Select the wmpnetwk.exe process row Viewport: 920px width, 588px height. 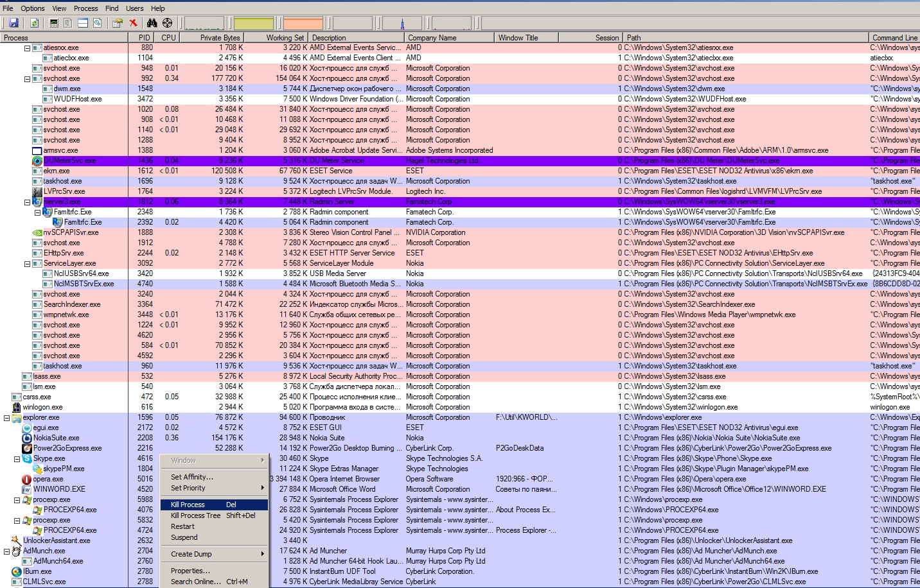click(x=460, y=315)
